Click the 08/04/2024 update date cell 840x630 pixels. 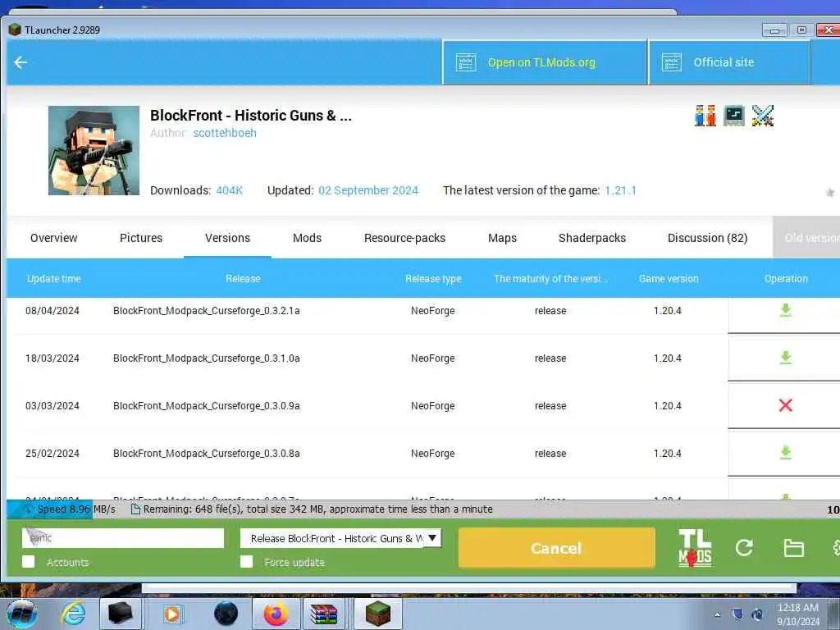tap(52, 311)
